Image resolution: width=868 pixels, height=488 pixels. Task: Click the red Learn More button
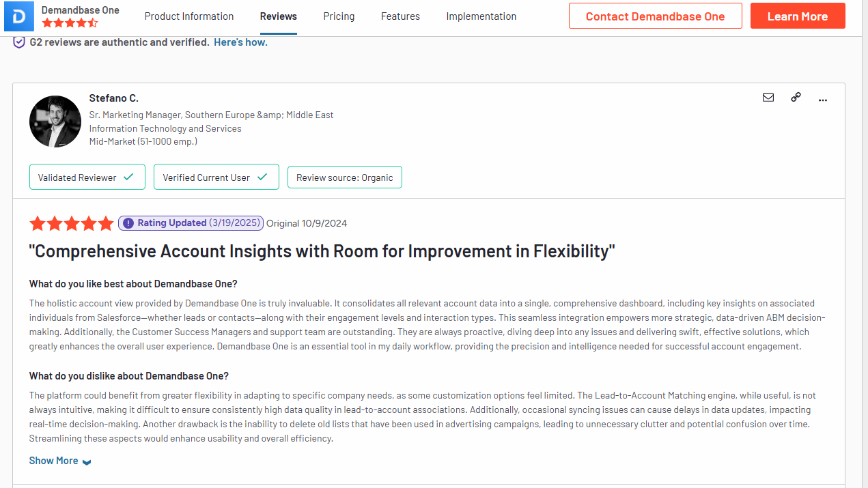click(x=798, y=16)
